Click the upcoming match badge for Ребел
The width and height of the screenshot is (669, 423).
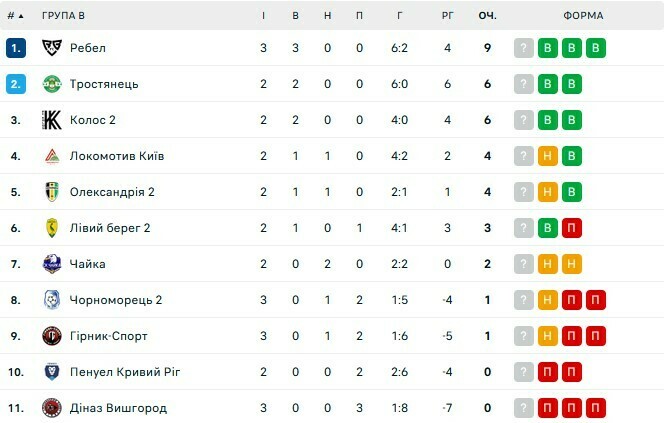click(523, 48)
